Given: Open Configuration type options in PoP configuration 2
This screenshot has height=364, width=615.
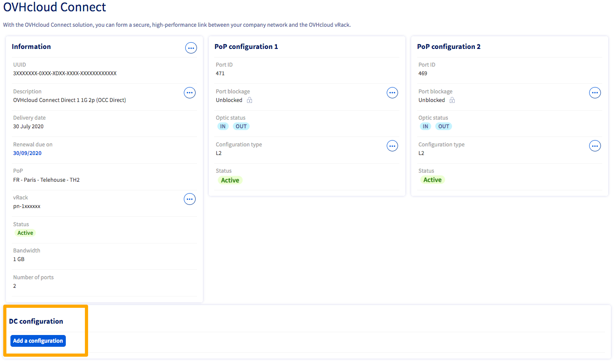Looking at the screenshot, I should (x=595, y=146).
